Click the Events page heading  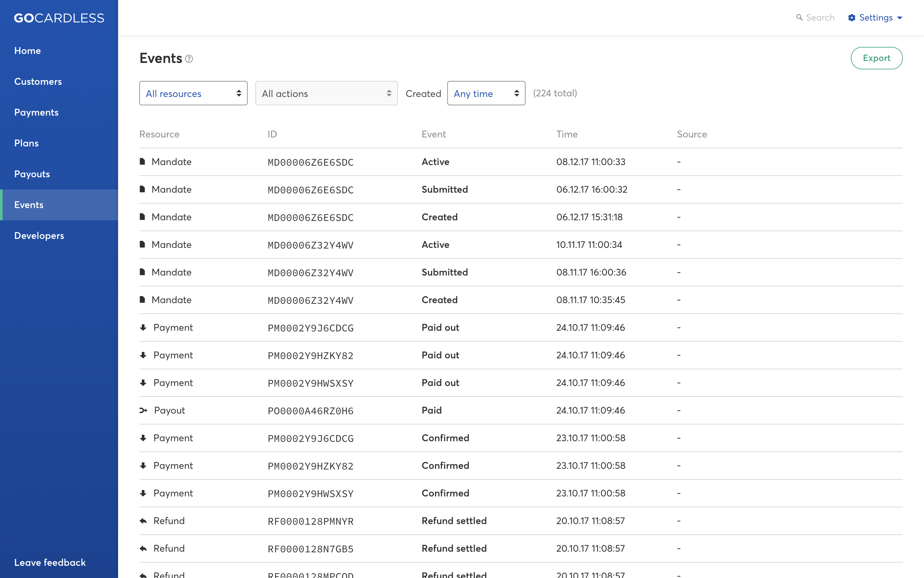click(161, 58)
